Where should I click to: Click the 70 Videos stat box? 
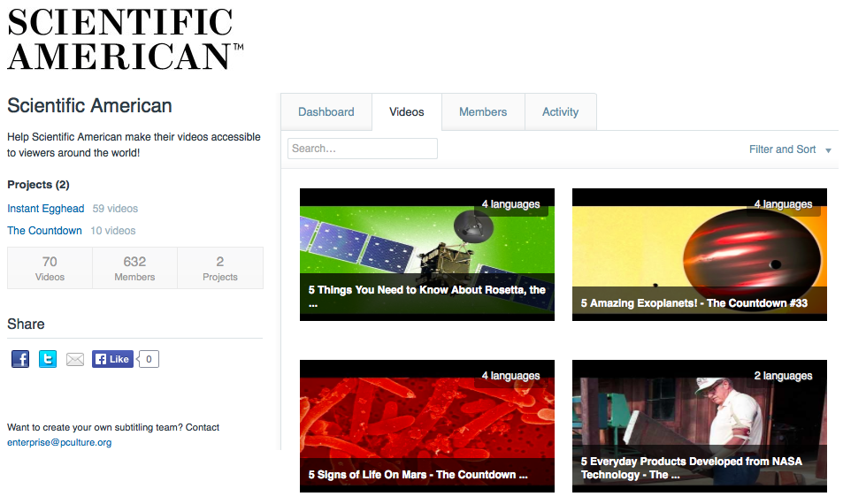tap(50, 268)
